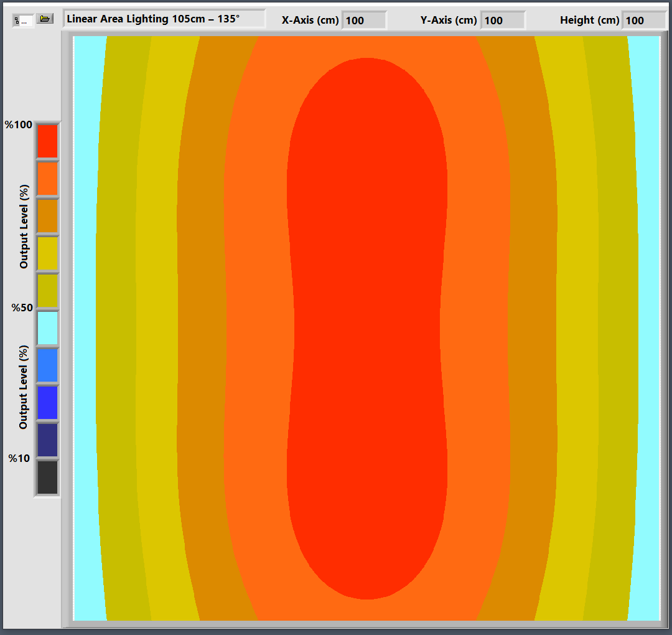Click the cyan right edge band of the plot
Screen dimensions: 672x635
(648, 328)
